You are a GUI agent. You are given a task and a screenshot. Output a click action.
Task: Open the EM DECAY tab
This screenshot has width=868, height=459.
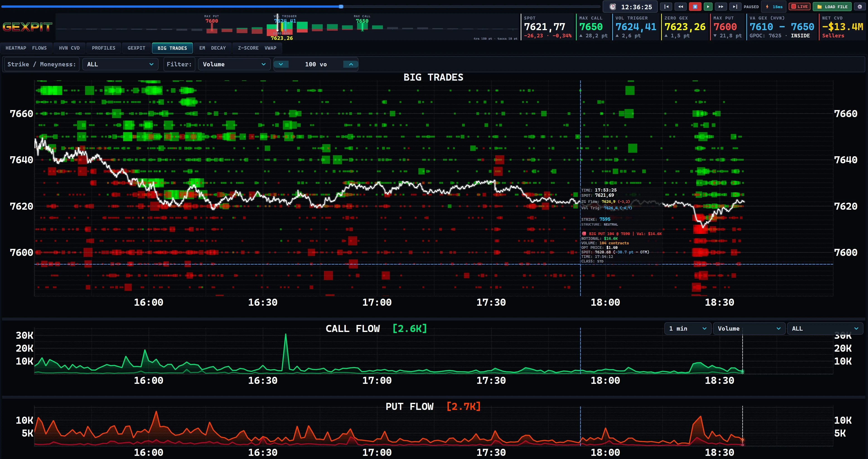click(212, 48)
